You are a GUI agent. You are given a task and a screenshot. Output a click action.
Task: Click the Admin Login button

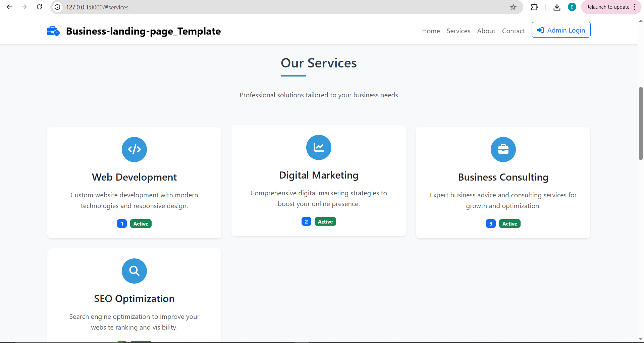(561, 30)
